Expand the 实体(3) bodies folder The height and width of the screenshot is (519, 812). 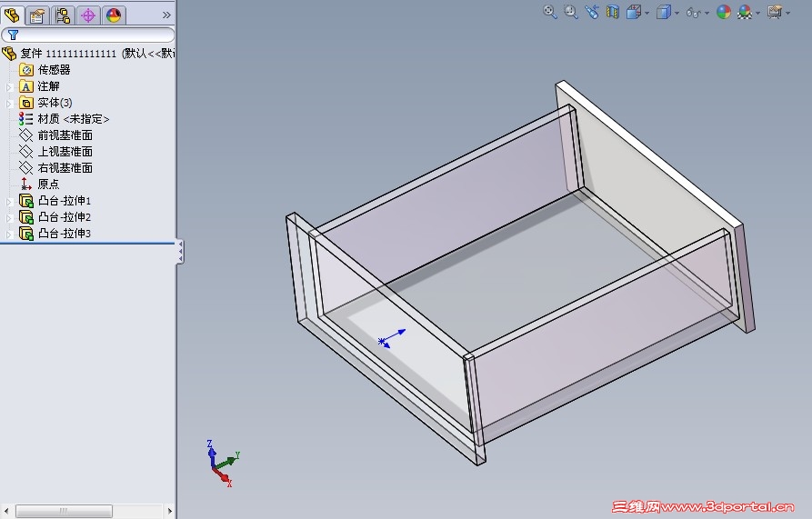coord(9,104)
